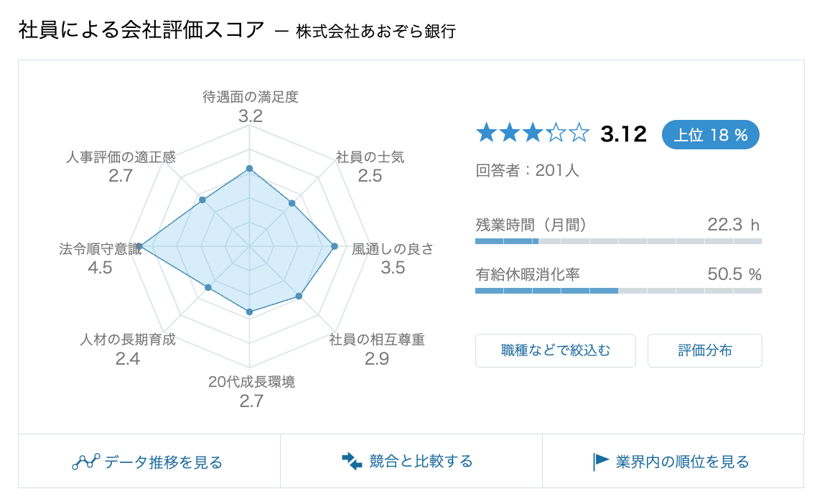817x504 pixels.
Task: Click the 社員の士気 point on the radar chart
Action: [292, 202]
